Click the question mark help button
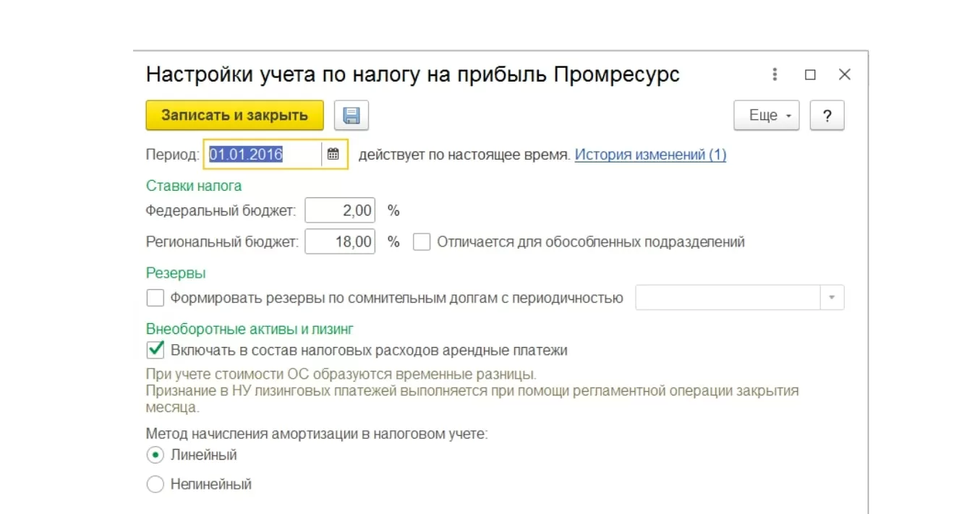Viewport: 980px width, 514px height. tap(827, 116)
